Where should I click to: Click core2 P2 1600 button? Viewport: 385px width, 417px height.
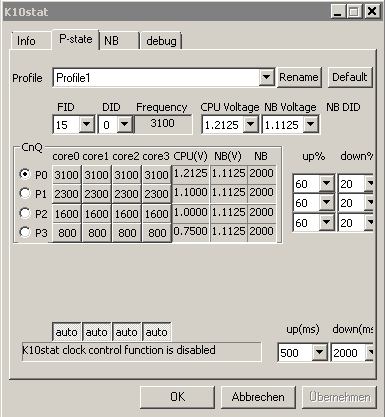tap(127, 214)
